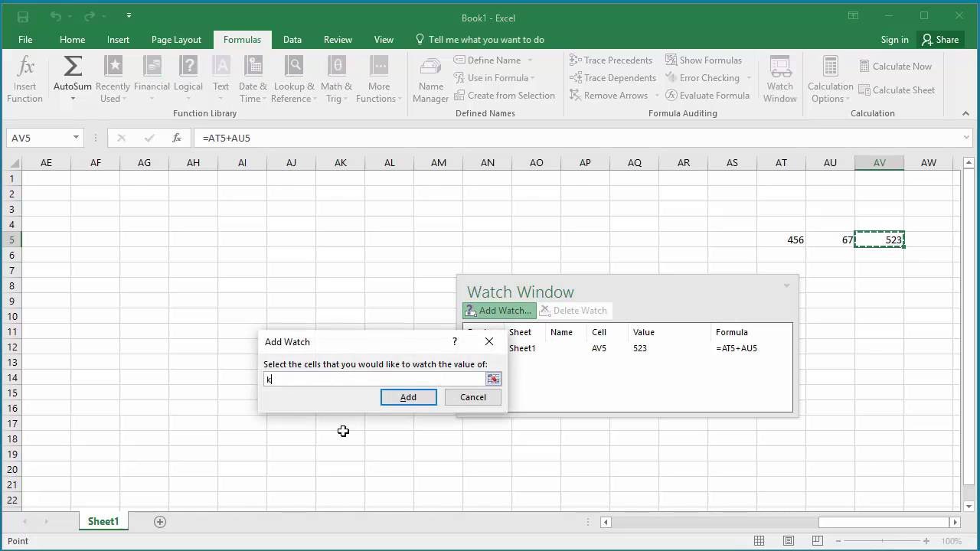Switch to Normal view in status bar

tap(759, 541)
